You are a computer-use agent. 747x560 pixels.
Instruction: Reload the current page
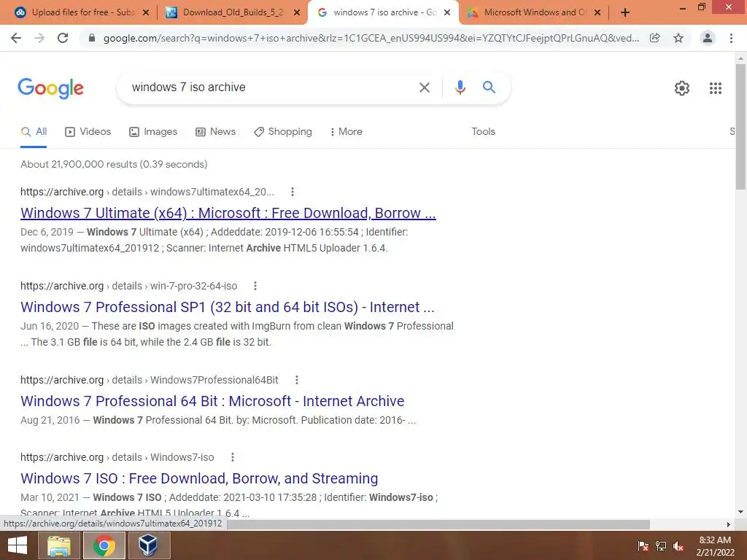tap(63, 38)
